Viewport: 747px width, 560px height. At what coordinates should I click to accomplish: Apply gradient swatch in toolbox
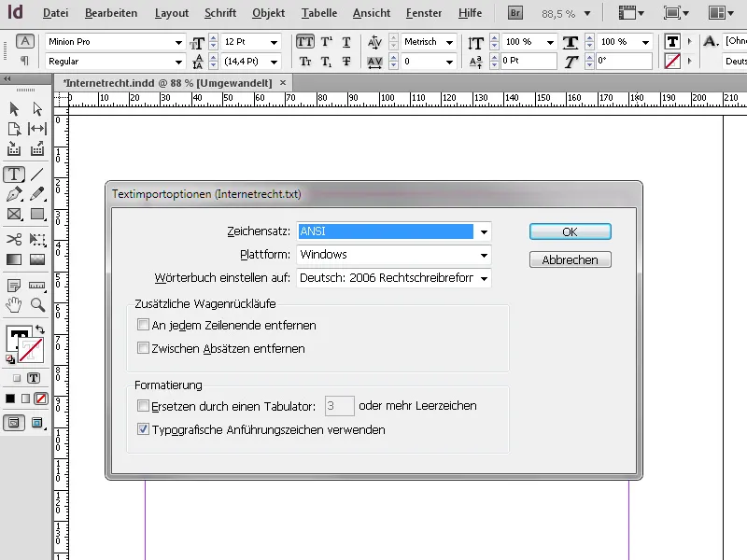[x=26, y=399]
